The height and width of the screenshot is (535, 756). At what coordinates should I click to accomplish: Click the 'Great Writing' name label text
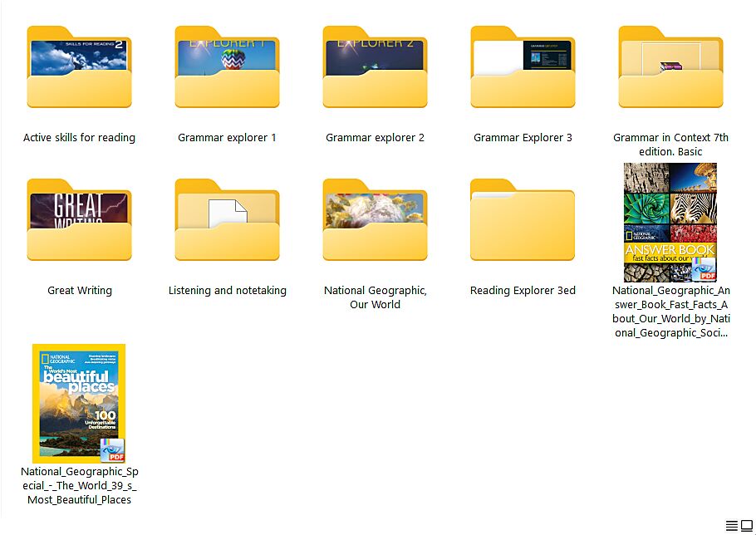click(x=80, y=291)
